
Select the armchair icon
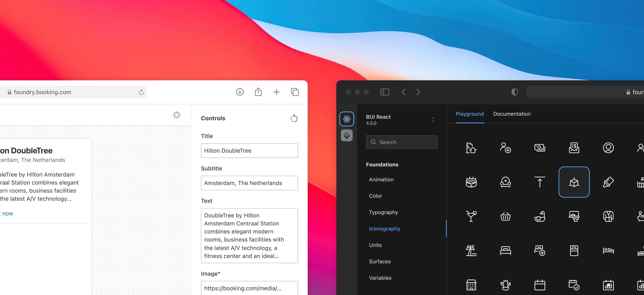click(x=505, y=182)
